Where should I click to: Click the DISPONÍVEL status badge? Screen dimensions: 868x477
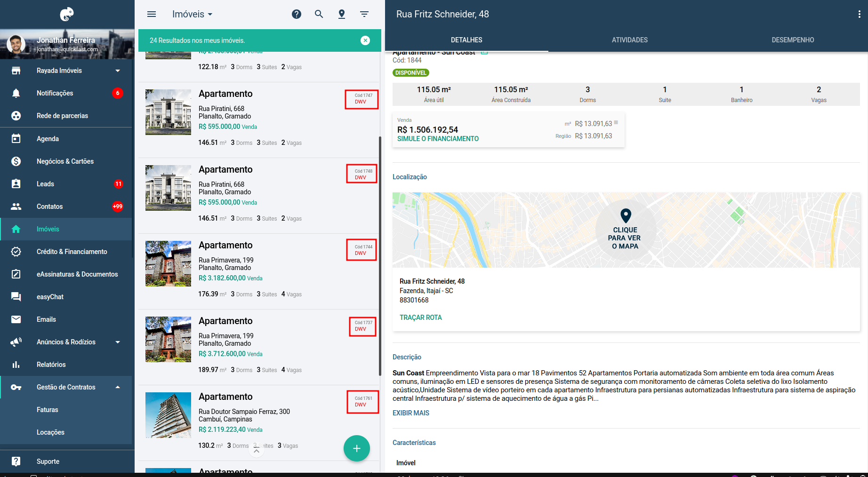(411, 73)
